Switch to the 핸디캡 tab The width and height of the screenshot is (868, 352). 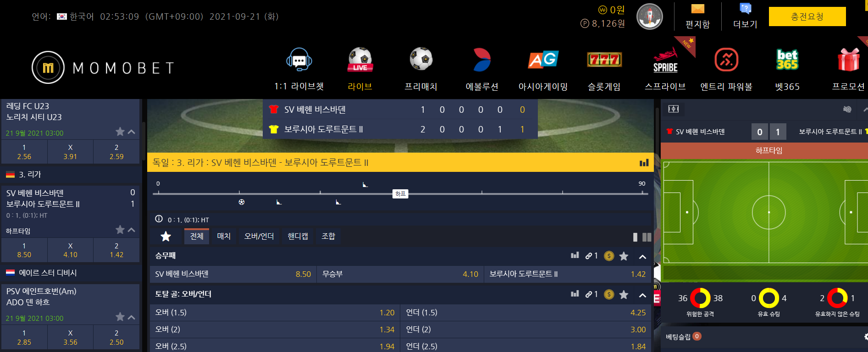[298, 236]
